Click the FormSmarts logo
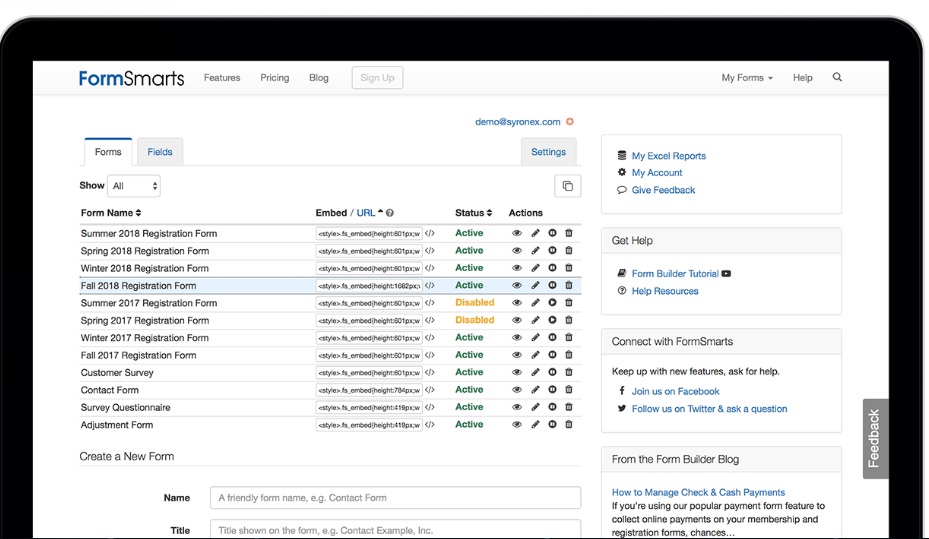The image size is (929, 539). [132, 78]
